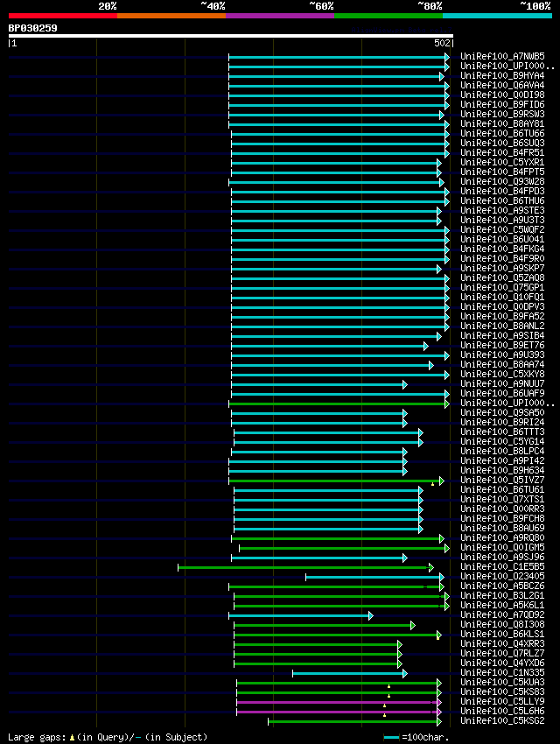
Task: Select the UniRef100_A9RQ80 label
Action: pos(502,537)
